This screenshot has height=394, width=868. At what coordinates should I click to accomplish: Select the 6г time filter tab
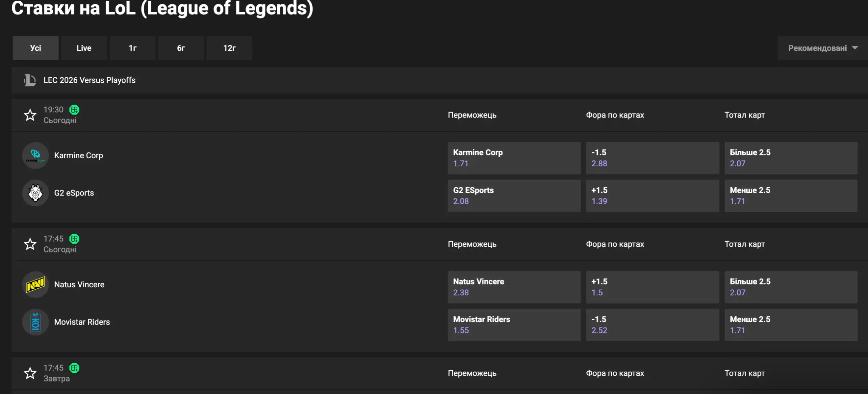181,48
